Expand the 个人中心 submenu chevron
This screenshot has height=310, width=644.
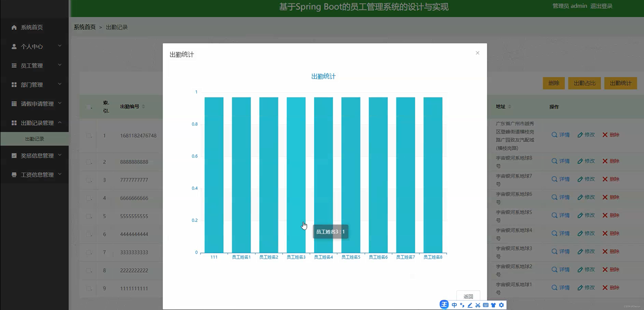(x=60, y=46)
